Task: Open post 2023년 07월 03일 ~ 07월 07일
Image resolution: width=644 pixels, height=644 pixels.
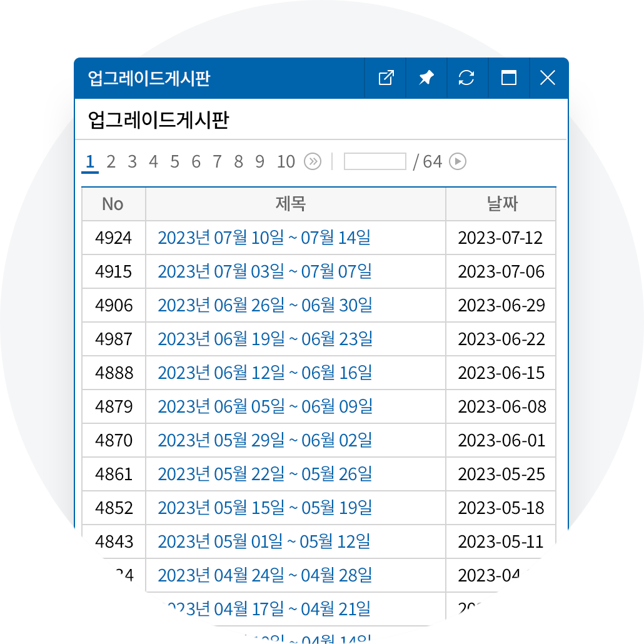Action: [x=264, y=271]
